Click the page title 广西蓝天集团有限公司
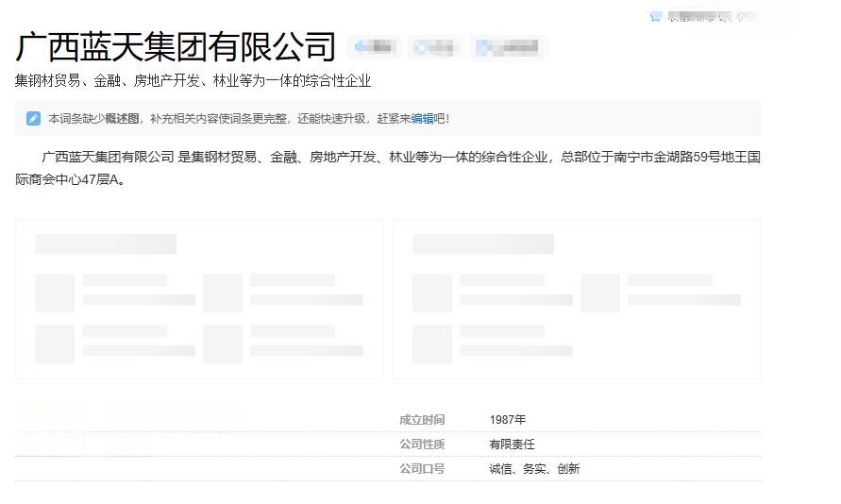This screenshot has height=504, width=841. pyautogui.click(x=176, y=47)
